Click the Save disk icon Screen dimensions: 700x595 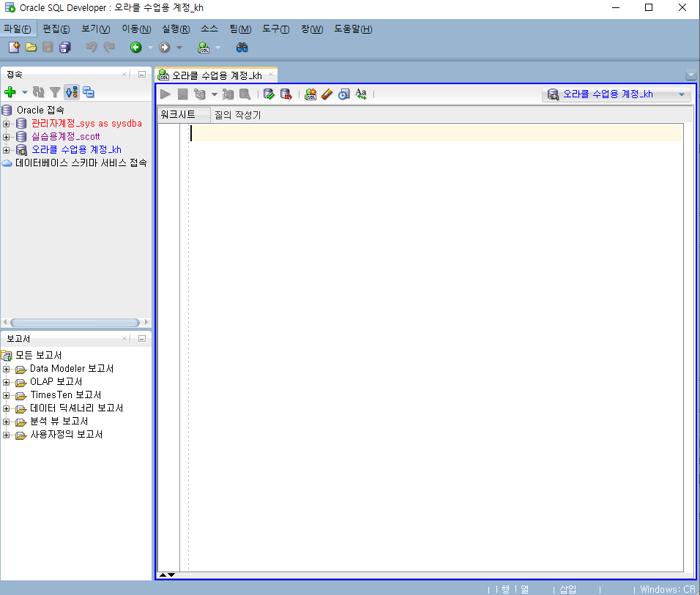(x=48, y=48)
